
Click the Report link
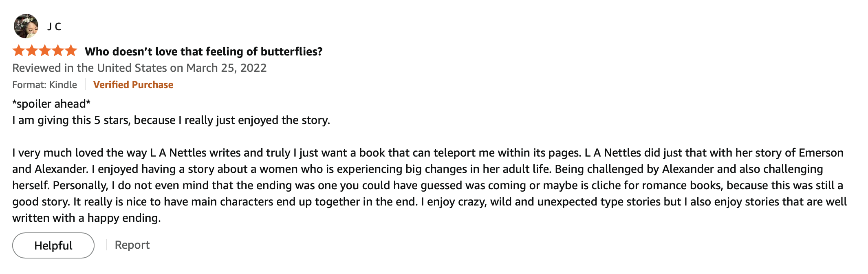pos(132,245)
